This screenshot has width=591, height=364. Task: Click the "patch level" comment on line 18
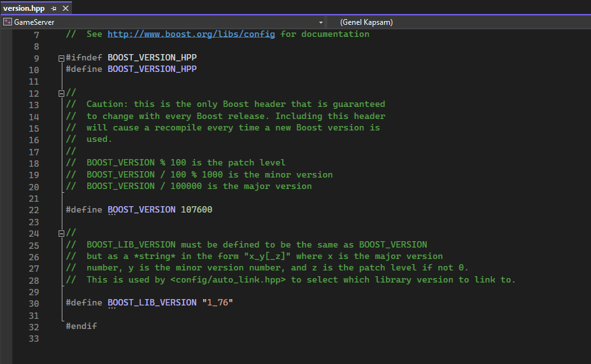pyautogui.click(x=257, y=162)
